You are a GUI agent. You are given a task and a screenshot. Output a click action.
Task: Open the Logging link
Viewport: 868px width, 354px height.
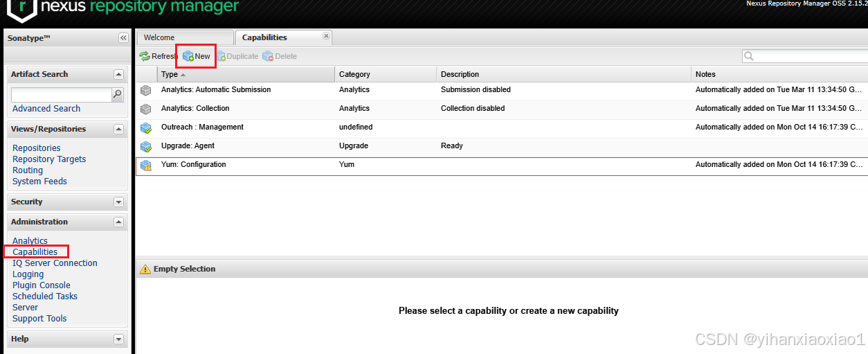click(28, 274)
